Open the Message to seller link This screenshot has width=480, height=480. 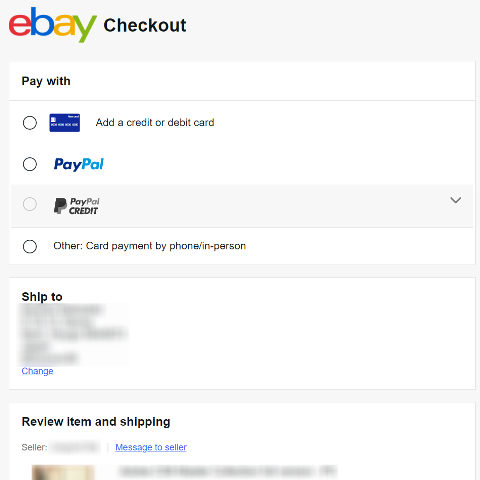point(151,447)
